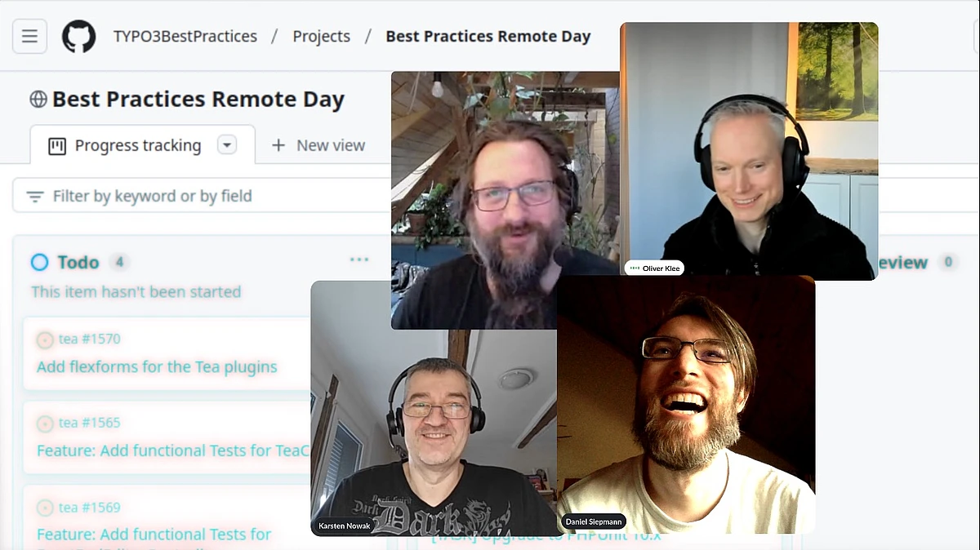Click the globe icon beside project title
Screen dimensions: 980x550
(38, 100)
